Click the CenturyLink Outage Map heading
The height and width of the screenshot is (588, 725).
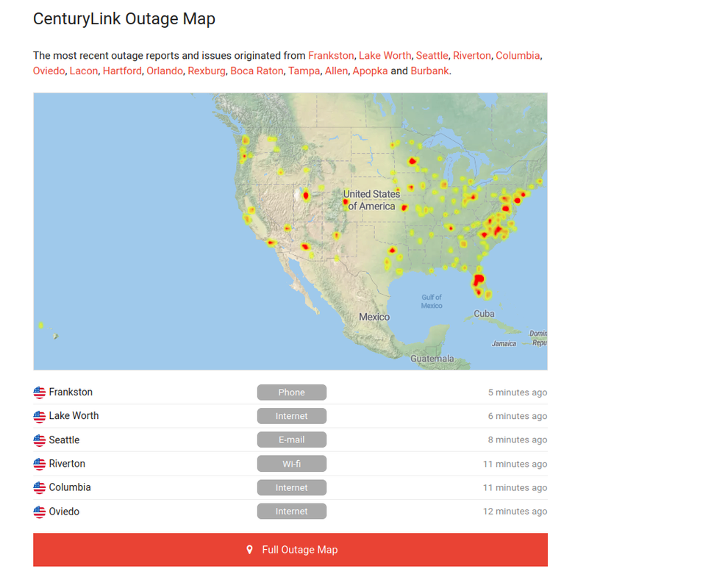coord(124,19)
